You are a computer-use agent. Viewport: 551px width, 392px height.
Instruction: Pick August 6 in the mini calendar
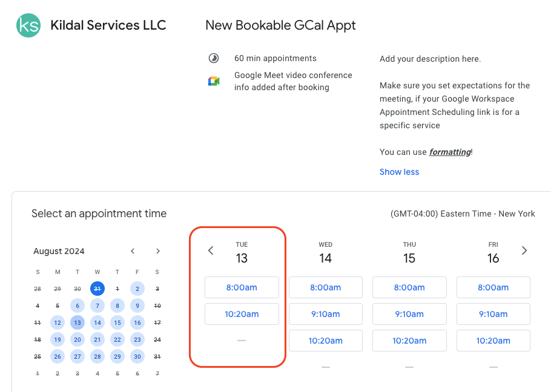[78, 306]
